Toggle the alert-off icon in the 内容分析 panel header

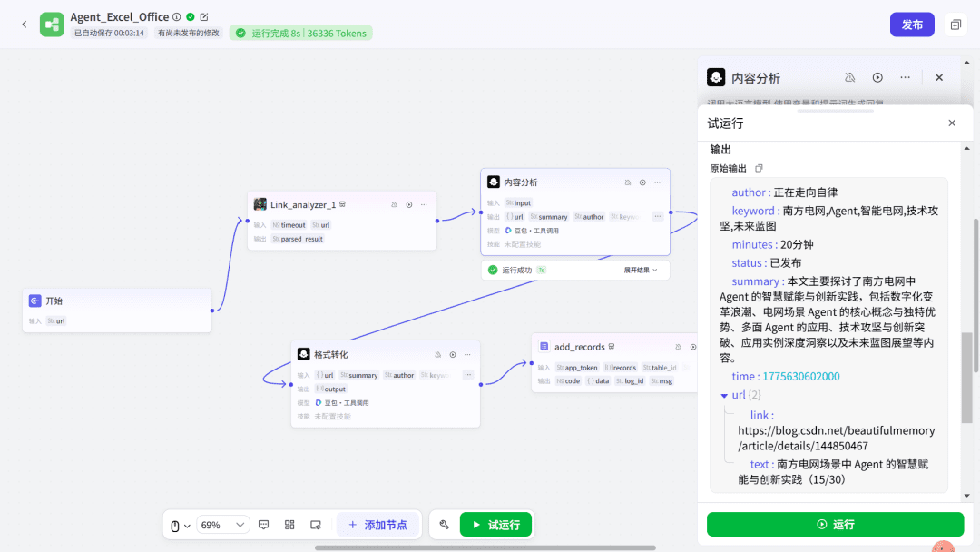click(x=849, y=78)
